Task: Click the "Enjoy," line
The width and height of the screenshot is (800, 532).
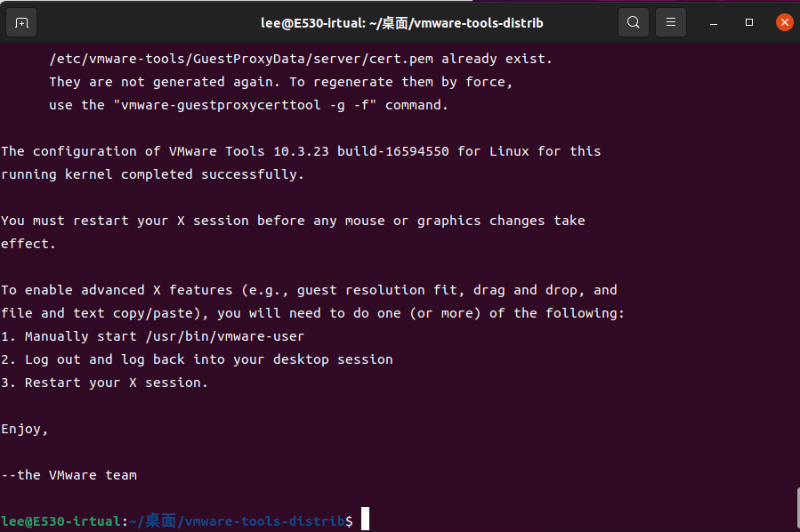Action: pyautogui.click(x=25, y=429)
